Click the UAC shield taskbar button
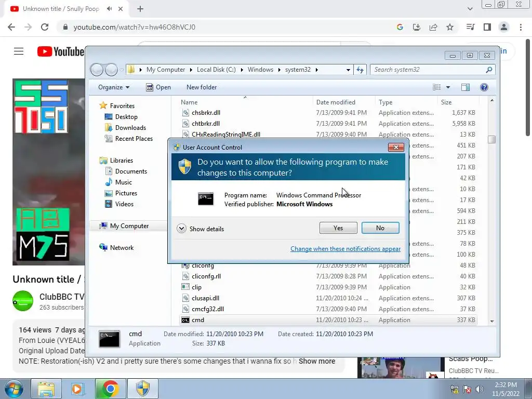Viewport: 532px width, 399px height. click(x=143, y=389)
